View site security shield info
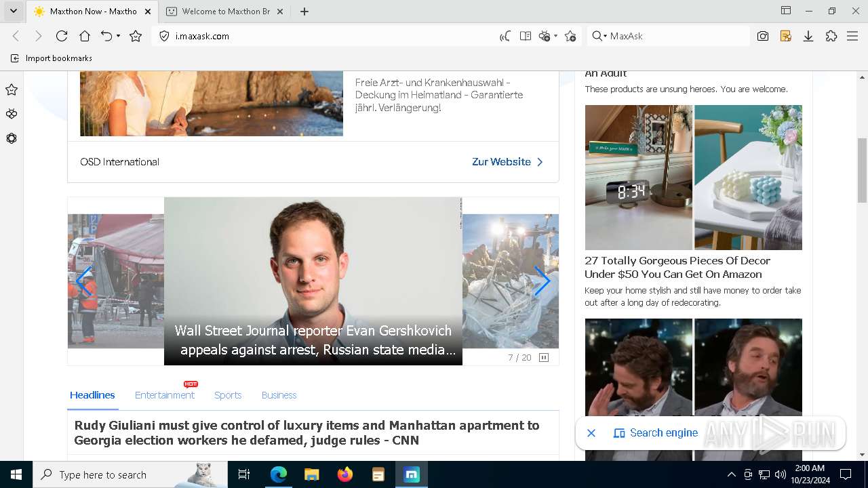 point(164,36)
